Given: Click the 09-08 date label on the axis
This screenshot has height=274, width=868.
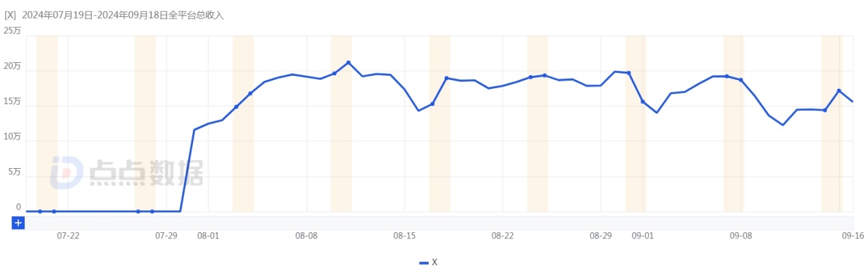Looking at the screenshot, I should click(x=741, y=236).
